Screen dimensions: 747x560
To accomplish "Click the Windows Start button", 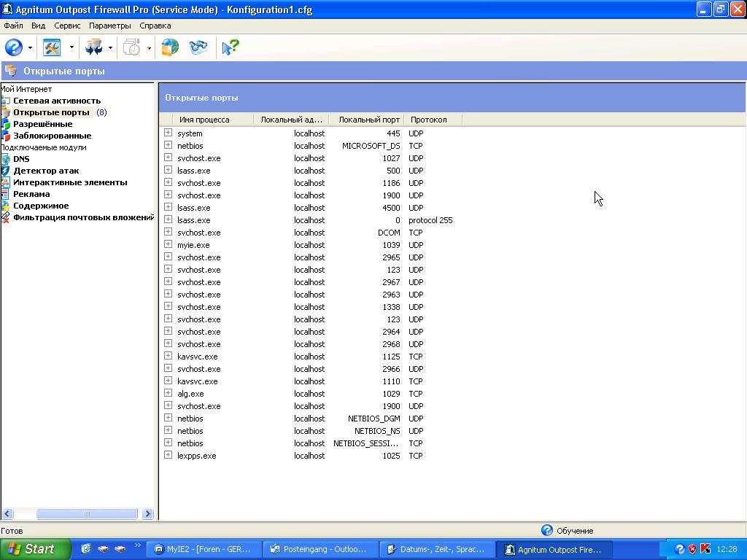I will [35, 549].
